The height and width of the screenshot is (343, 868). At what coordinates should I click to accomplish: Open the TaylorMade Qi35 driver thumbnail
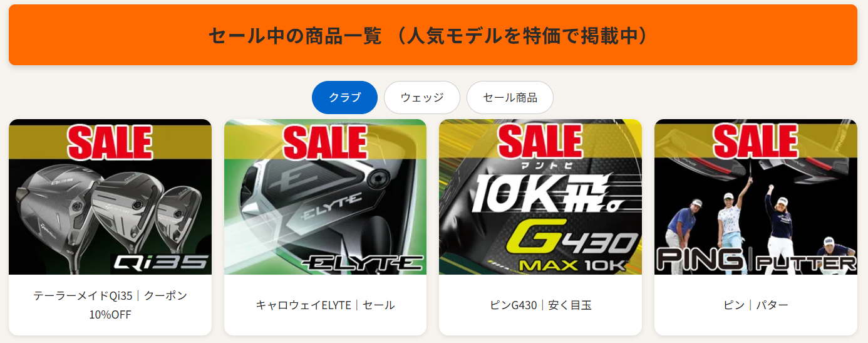(110, 197)
